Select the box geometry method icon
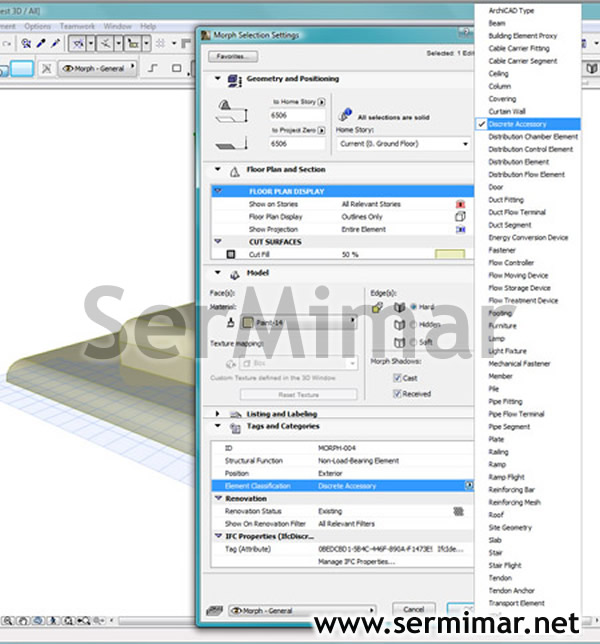 click(177, 68)
